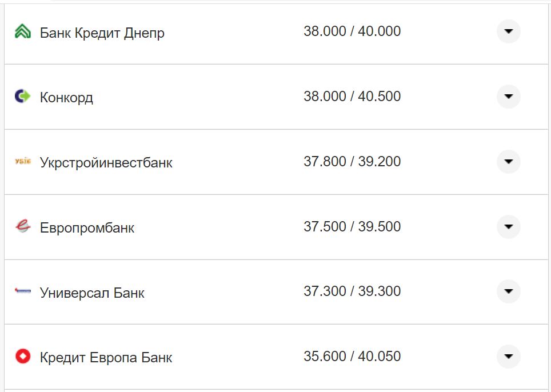Open the Универсал Банк dropdown
551x392 pixels.
[508, 291]
